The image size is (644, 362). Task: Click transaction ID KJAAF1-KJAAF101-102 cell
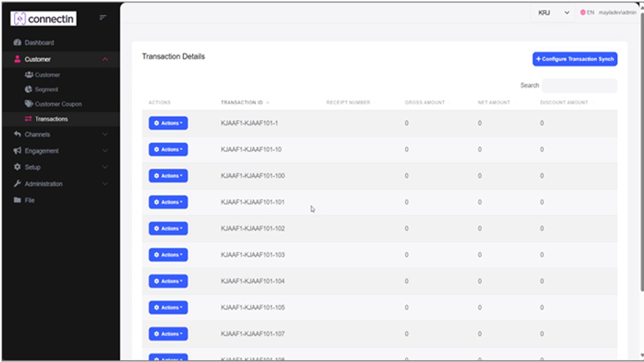(253, 228)
